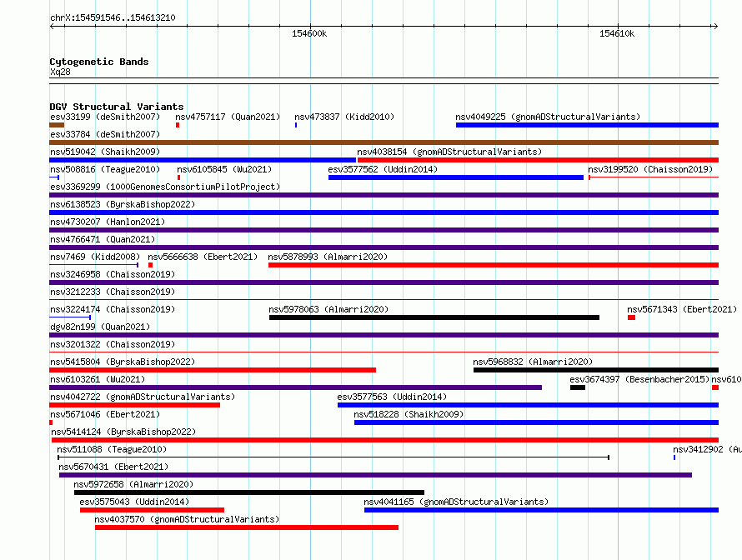The image size is (742, 560).
Task: Click nsv519042 (Shaikh2009) label
Action: coord(105,152)
